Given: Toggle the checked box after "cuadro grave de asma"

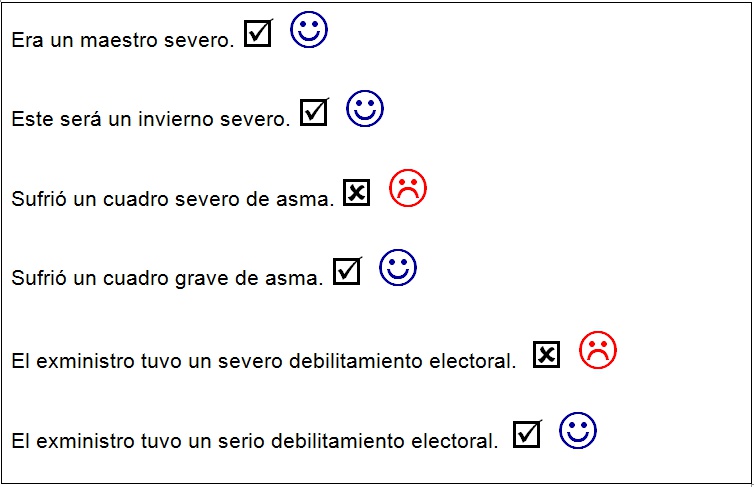Looking at the screenshot, I should (346, 271).
